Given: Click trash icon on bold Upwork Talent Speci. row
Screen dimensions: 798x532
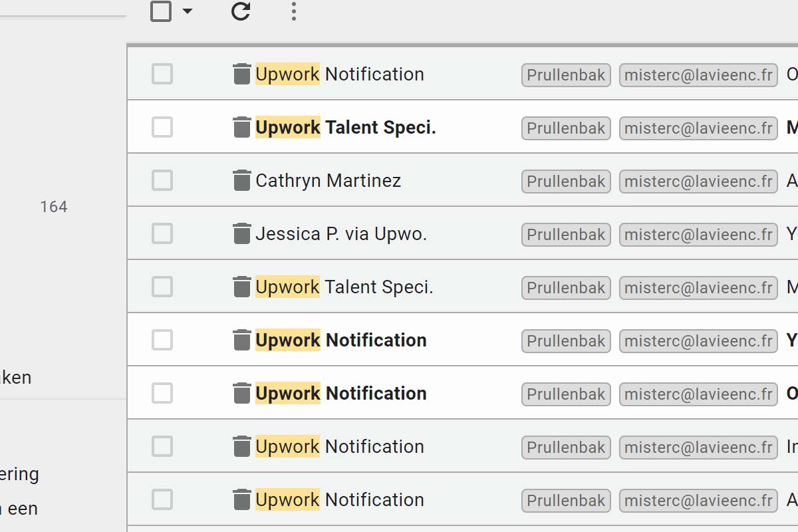Looking at the screenshot, I should click(x=242, y=127).
